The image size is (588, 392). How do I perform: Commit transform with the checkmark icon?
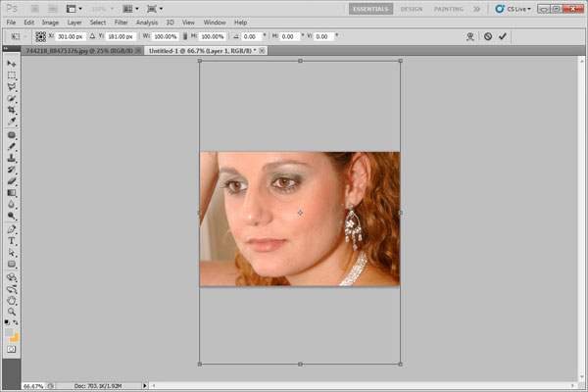[x=503, y=36]
